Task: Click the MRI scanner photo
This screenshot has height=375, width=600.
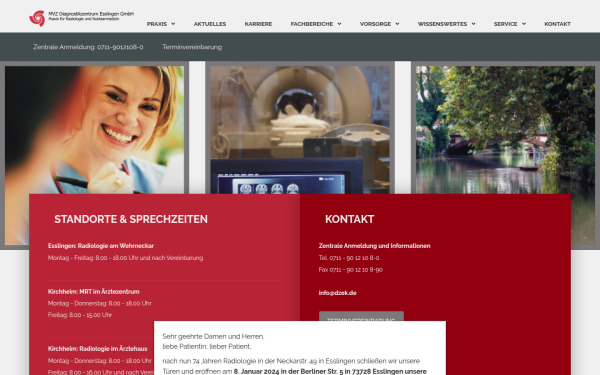Action: coord(300,130)
